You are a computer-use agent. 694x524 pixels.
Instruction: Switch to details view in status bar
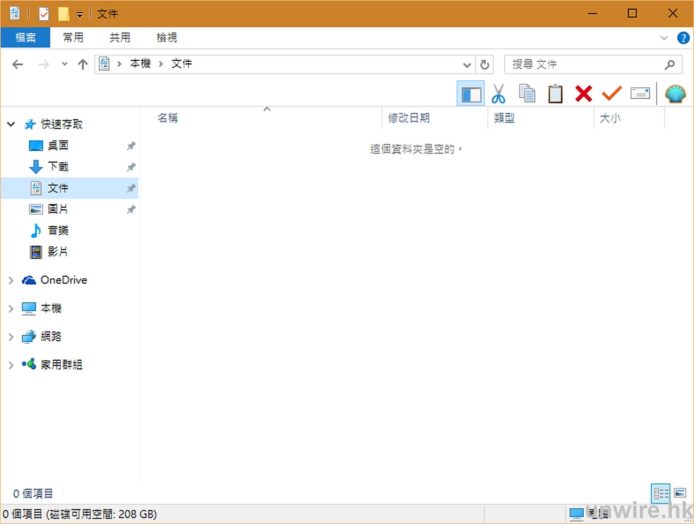[660, 493]
